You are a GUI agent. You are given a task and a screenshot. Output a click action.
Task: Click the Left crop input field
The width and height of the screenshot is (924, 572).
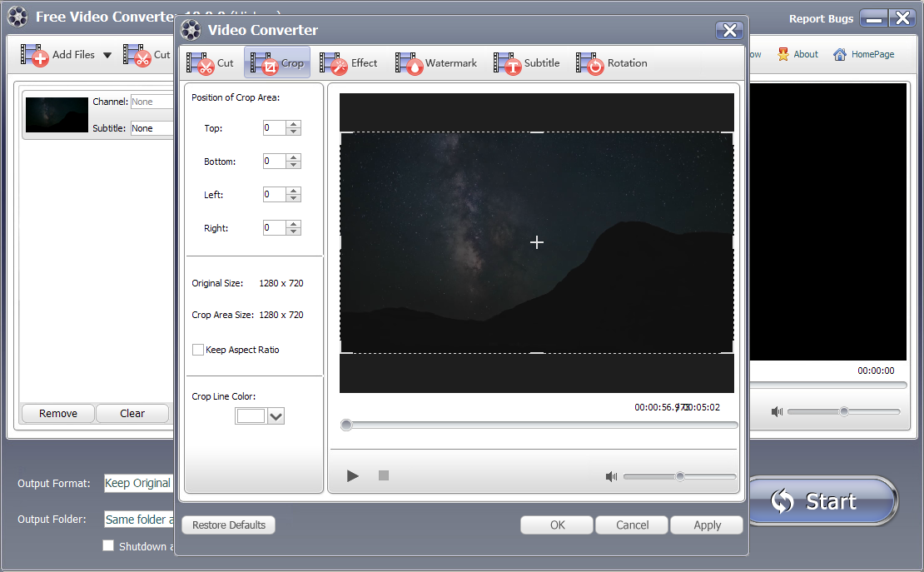pyautogui.click(x=275, y=195)
